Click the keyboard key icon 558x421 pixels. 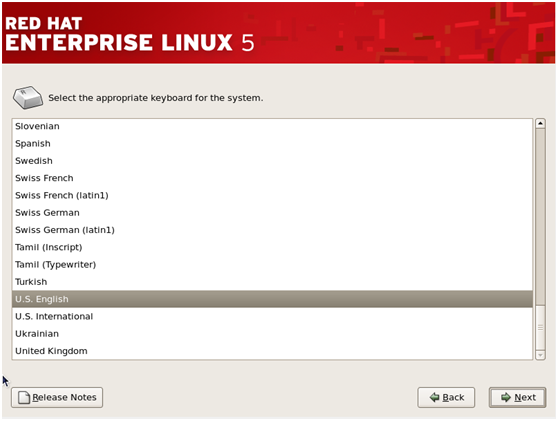pos(28,97)
